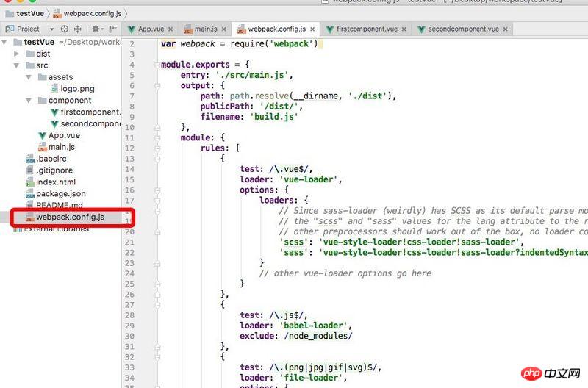Image resolution: width=588 pixels, height=388 pixels.
Task: Select logo.png in the project tree
Action: click(77, 89)
